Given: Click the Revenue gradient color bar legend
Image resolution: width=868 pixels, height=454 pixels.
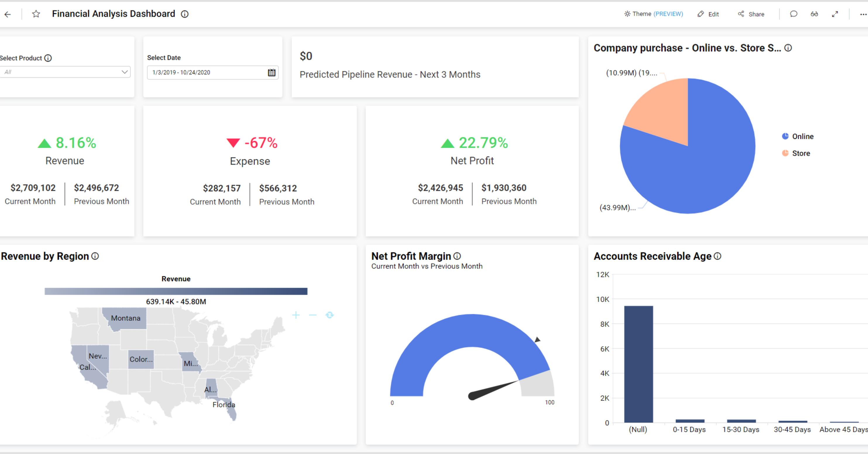Looking at the screenshot, I should pyautogui.click(x=176, y=291).
